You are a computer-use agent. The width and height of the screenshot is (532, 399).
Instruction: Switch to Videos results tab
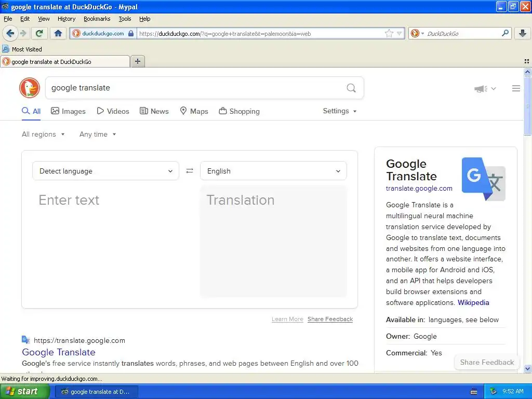point(113,111)
